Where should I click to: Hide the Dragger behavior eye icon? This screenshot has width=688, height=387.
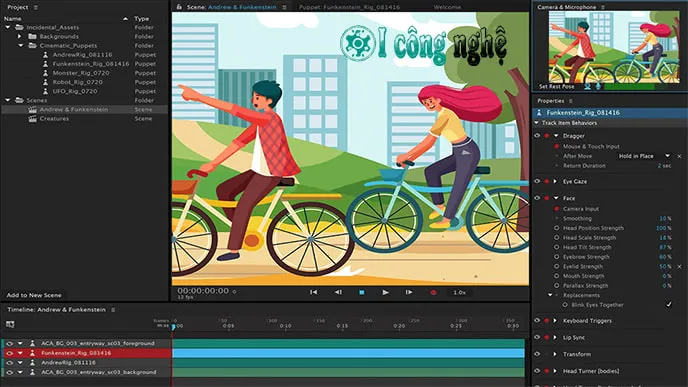tap(537, 136)
